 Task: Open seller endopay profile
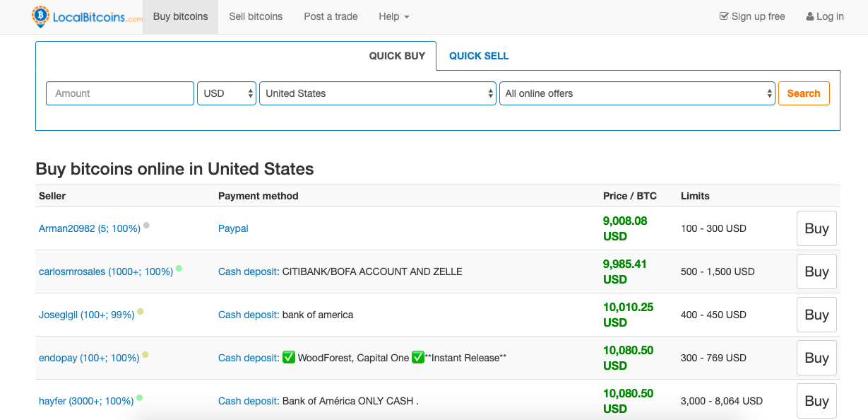click(x=89, y=358)
